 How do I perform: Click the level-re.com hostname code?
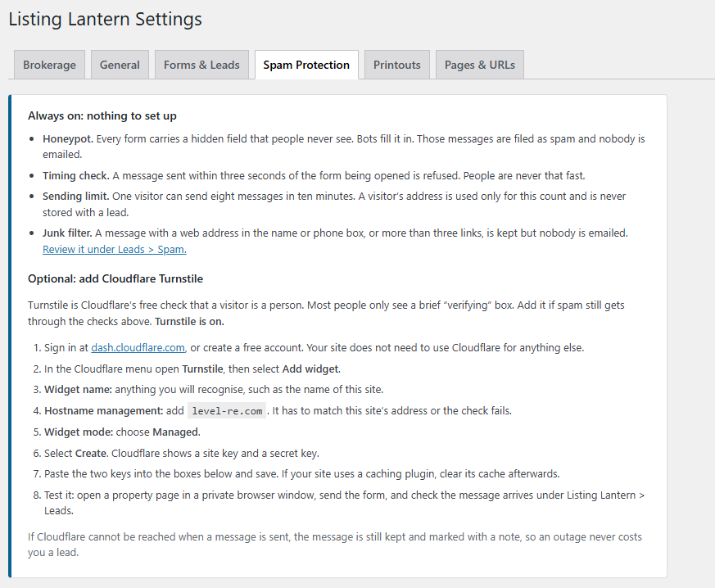click(227, 410)
